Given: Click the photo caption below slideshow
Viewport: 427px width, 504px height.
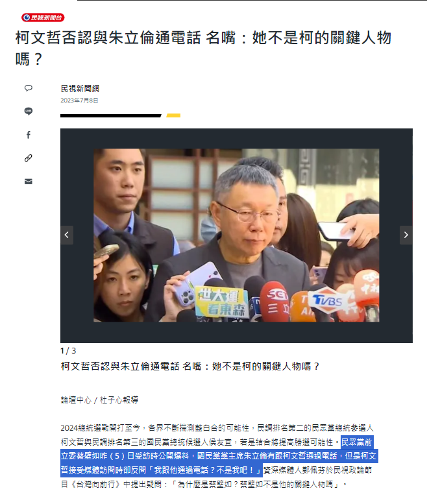Looking at the screenshot, I should click(x=190, y=366).
